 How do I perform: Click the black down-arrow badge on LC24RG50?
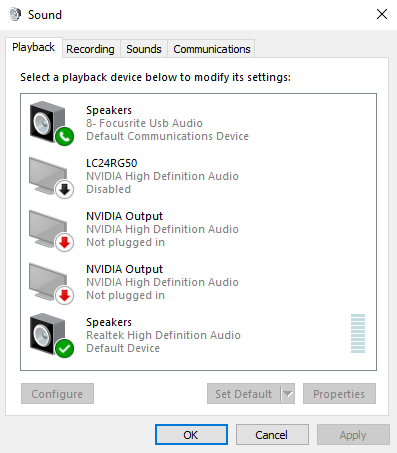point(64,189)
